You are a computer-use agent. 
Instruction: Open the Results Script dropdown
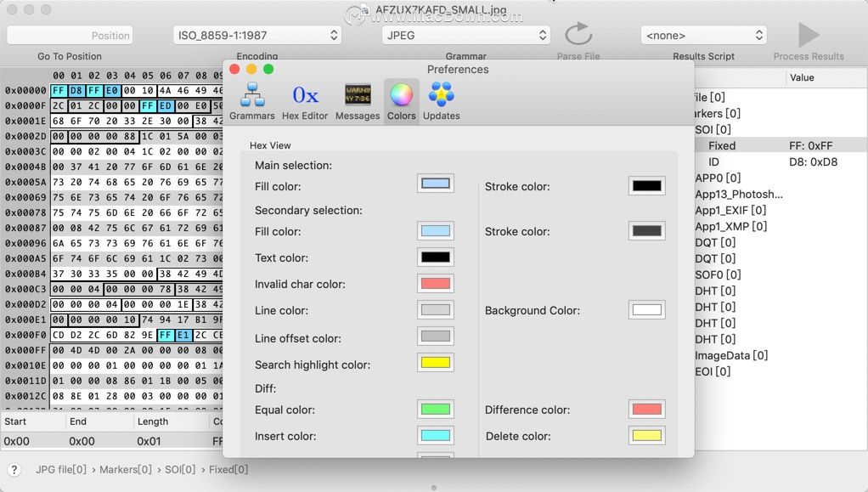pyautogui.click(x=703, y=36)
